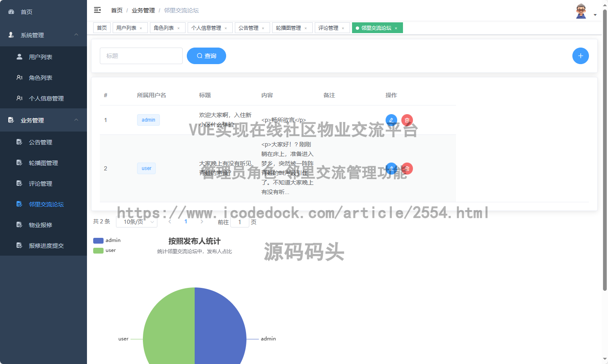Go to next page arrow
Screen dimensions: 608x364
point(202,222)
